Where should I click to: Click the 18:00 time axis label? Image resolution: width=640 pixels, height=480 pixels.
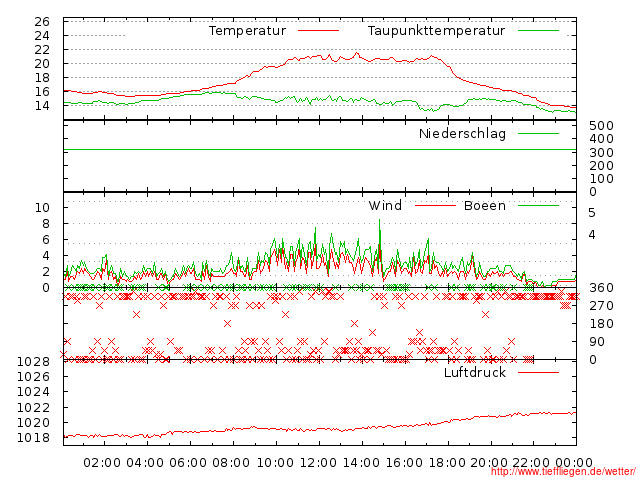447,463
